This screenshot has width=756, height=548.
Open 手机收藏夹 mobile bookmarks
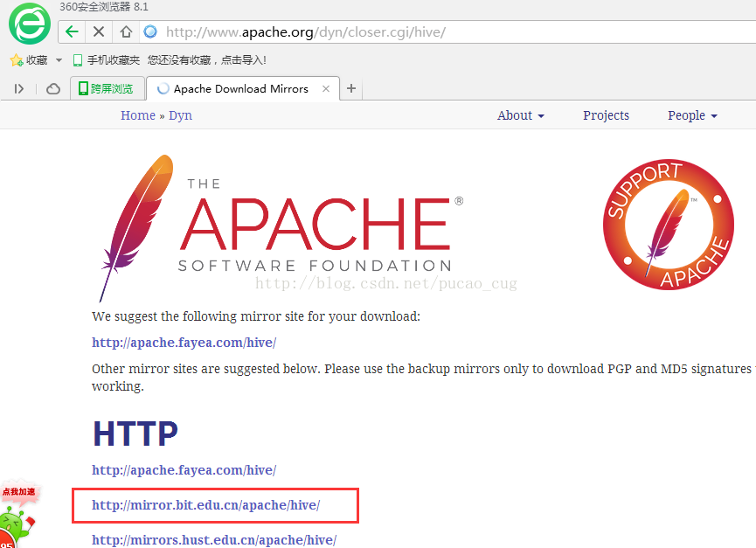pos(106,60)
